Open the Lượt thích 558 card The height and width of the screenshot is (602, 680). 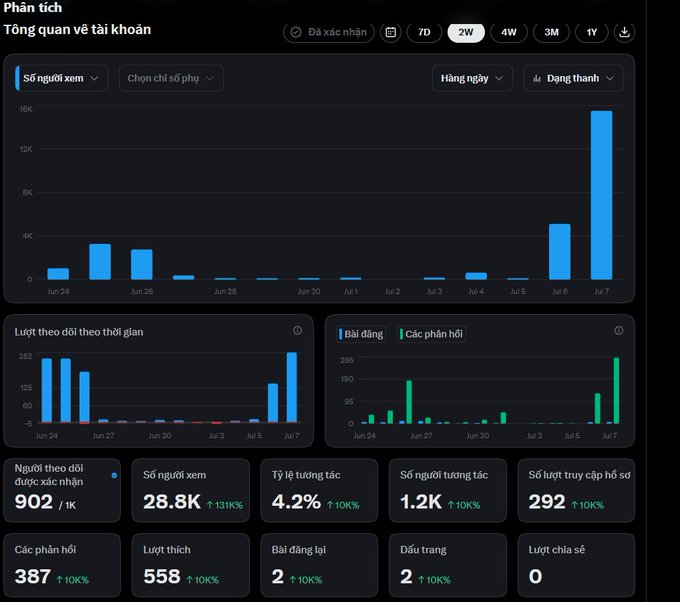pyautogui.click(x=191, y=565)
